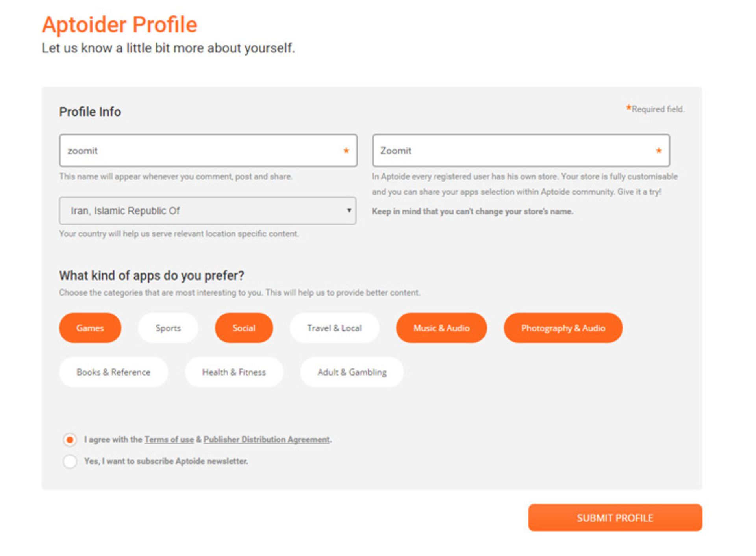The image size is (756, 556).
Task: Open the Publisher Distribution Agreement link
Action: click(267, 439)
